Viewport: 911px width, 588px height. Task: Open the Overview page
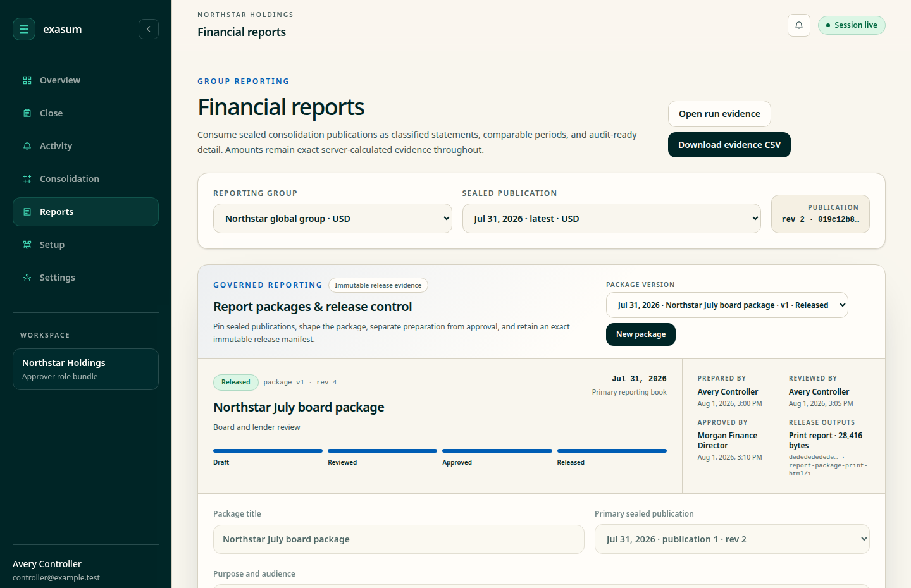pyautogui.click(x=85, y=80)
